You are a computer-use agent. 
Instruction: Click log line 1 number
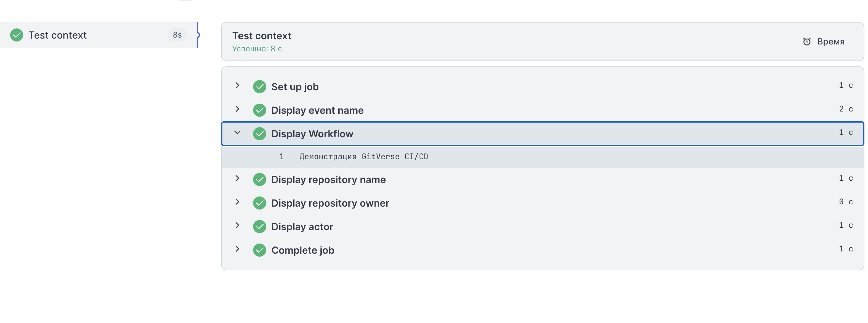(281, 157)
